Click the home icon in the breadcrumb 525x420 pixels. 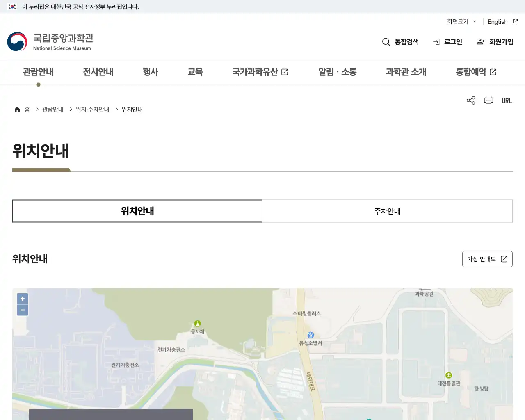pyautogui.click(x=17, y=109)
